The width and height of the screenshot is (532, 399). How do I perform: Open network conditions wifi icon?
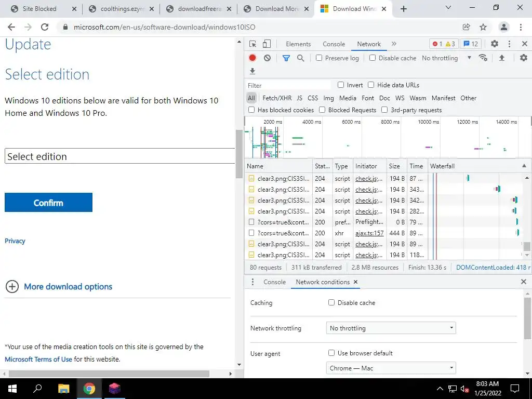tap(483, 58)
